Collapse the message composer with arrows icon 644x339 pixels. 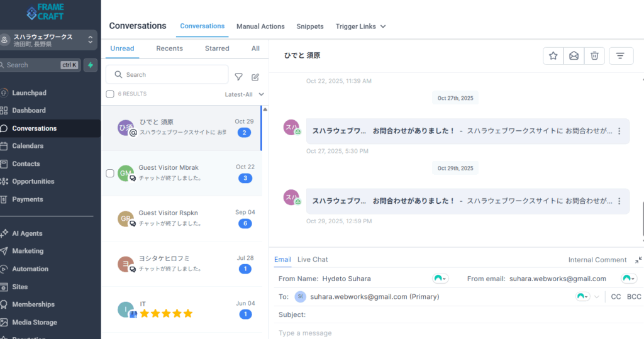638,260
